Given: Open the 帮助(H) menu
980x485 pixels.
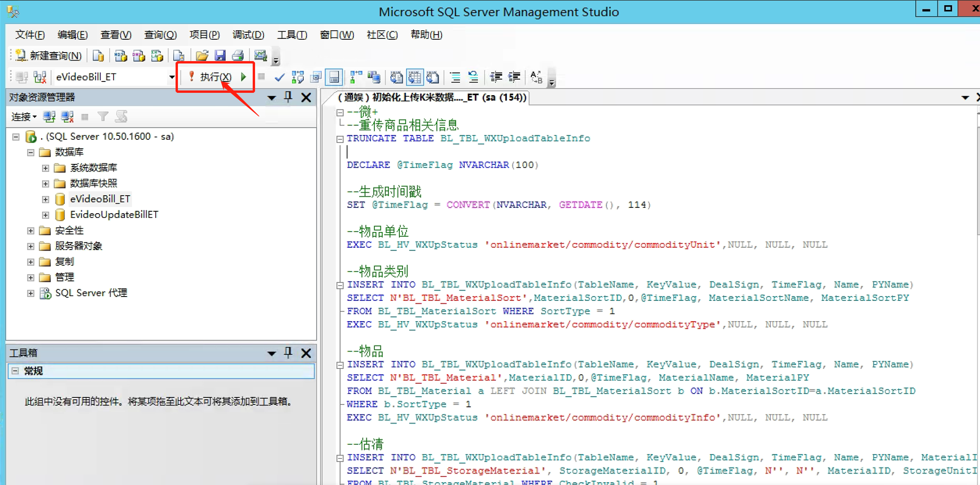Looking at the screenshot, I should click(426, 35).
